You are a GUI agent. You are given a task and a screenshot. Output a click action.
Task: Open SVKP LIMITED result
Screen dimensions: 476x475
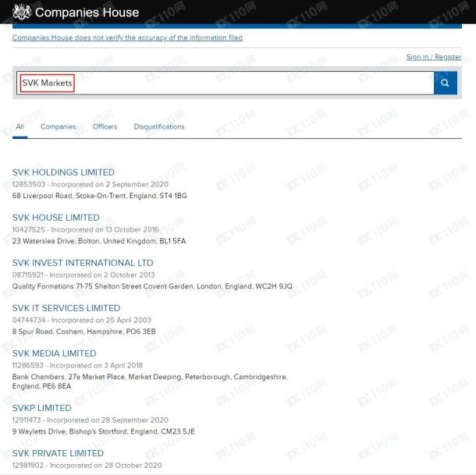[x=42, y=408]
